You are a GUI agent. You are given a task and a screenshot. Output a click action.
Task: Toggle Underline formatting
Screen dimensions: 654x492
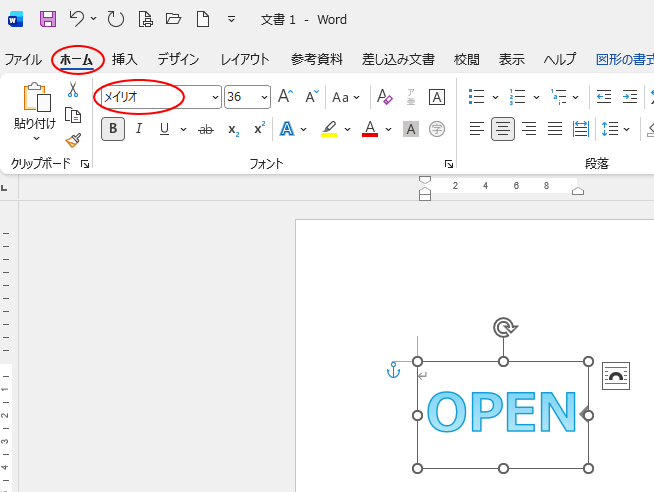pyautogui.click(x=164, y=129)
